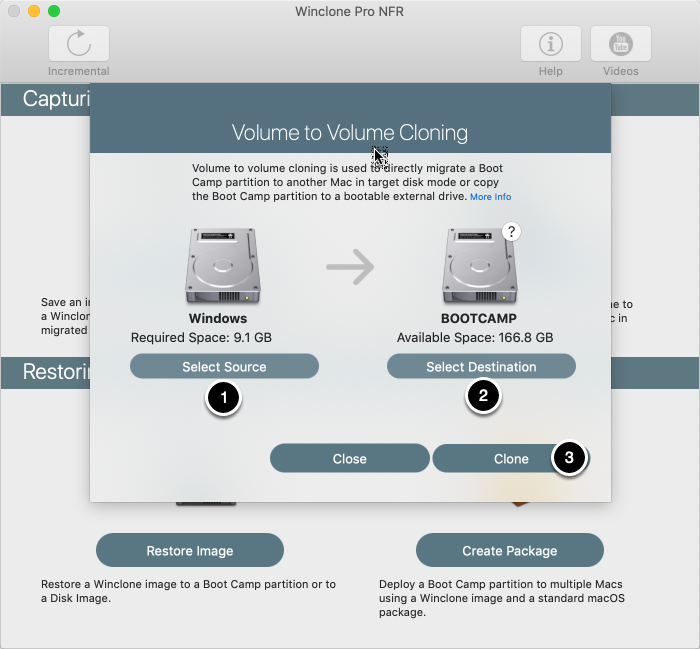Open the Help info icon

point(550,43)
